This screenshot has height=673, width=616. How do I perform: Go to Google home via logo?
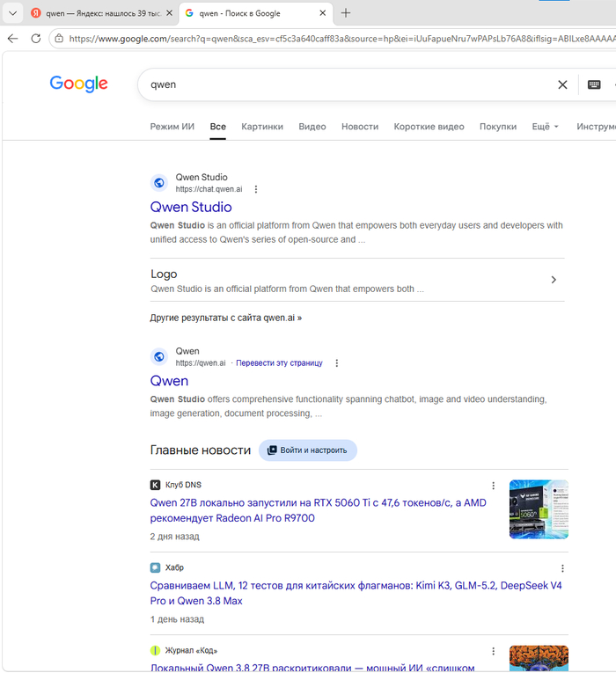(x=78, y=84)
